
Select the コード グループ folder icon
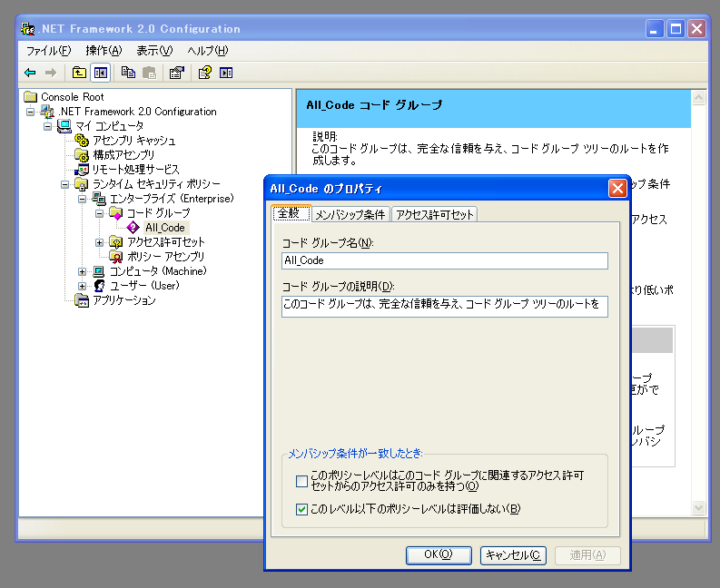[115, 213]
